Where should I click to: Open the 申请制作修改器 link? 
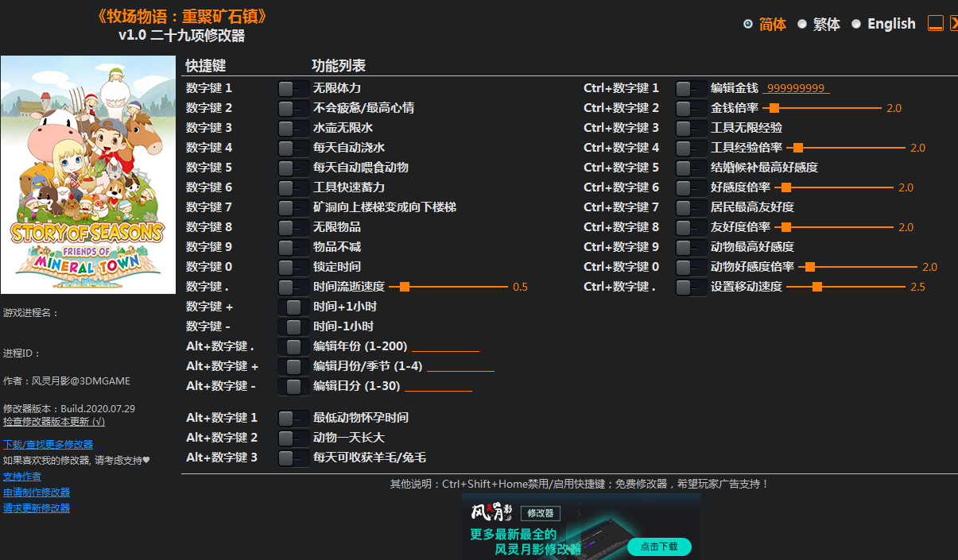pyautogui.click(x=37, y=492)
